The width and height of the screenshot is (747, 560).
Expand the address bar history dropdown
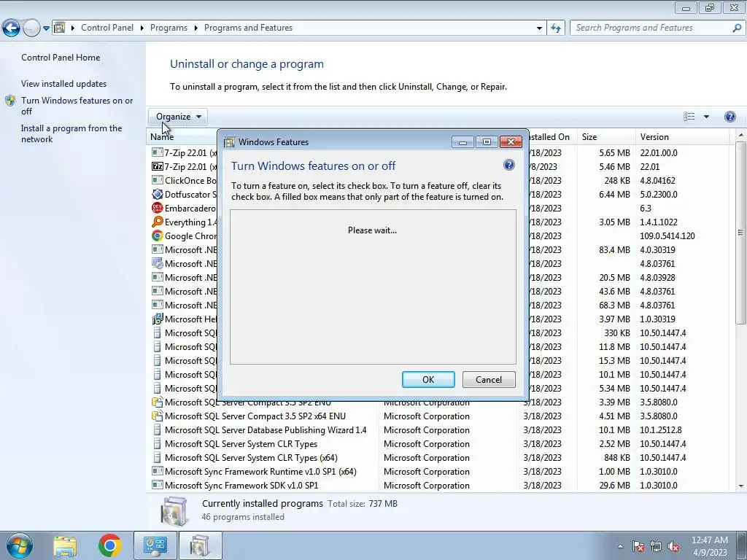point(539,28)
